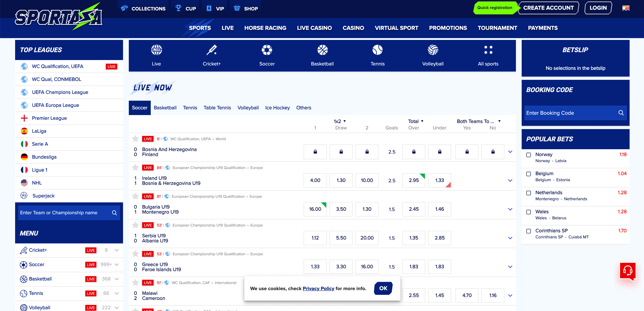The image size is (644, 311).
Task: Open the Privacy Policy link
Action: (318, 288)
